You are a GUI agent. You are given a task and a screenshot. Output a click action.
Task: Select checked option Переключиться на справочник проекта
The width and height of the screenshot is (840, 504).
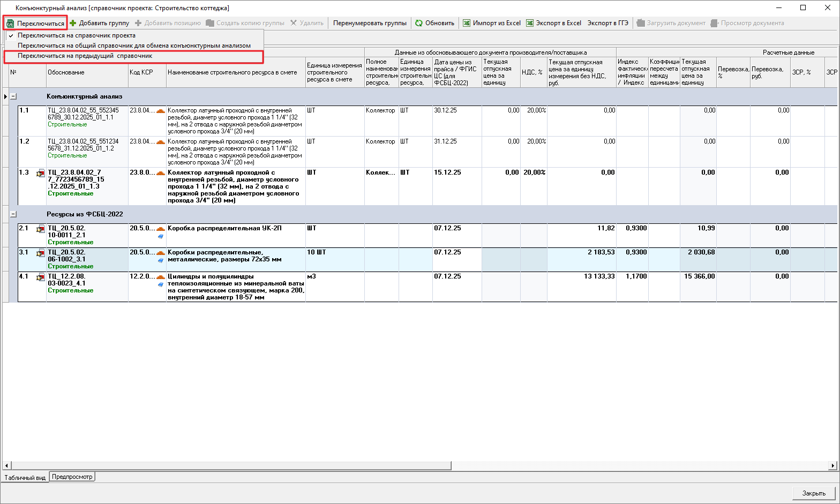76,35
